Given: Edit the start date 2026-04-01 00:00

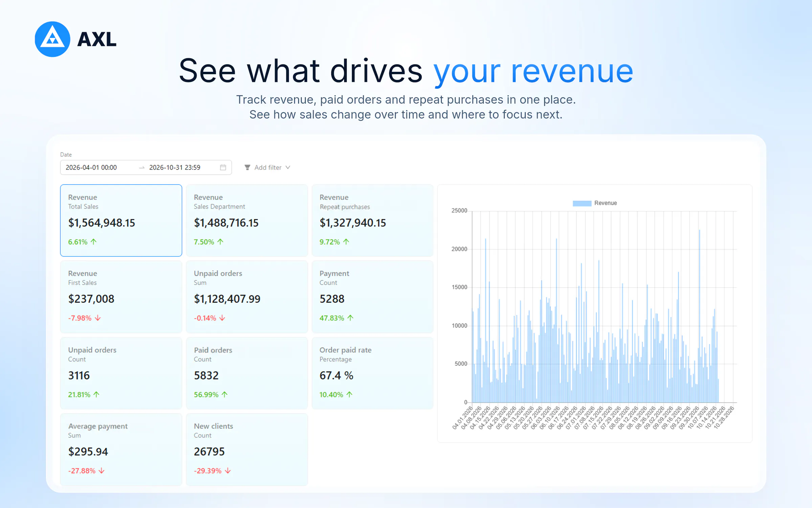Looking at the screenshot, I should pos(91,167).
